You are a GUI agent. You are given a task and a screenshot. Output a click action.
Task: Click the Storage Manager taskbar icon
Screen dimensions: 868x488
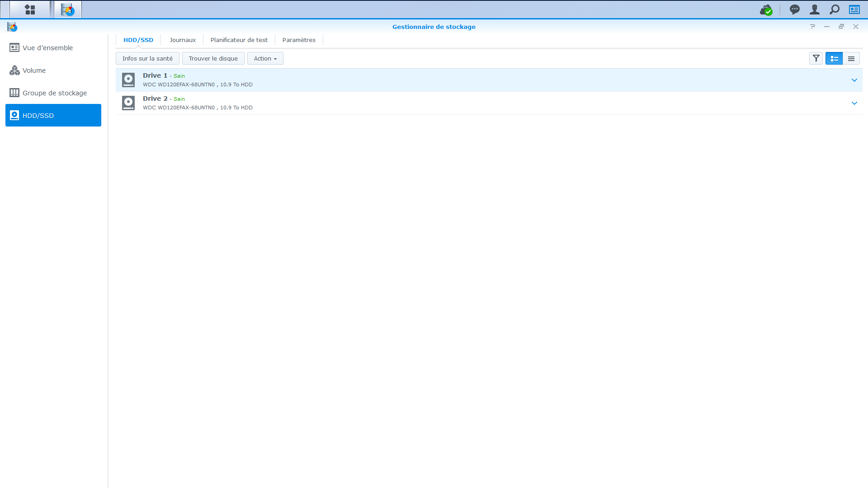(x=68, y=9)
